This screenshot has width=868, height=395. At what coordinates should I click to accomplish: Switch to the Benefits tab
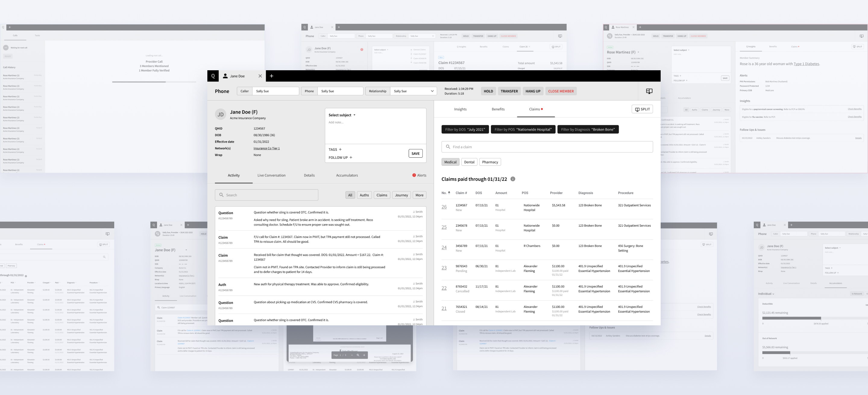coord(498,109)
